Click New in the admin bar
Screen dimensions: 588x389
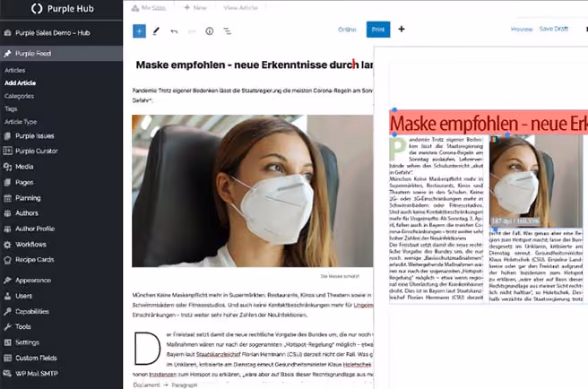tap(195, 7)
